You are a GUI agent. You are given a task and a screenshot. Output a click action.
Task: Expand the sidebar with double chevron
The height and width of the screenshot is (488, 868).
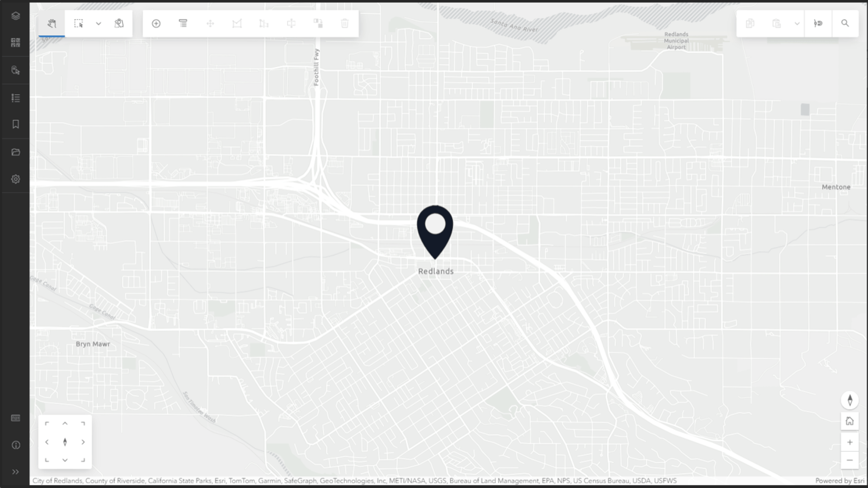click(15, 472)
